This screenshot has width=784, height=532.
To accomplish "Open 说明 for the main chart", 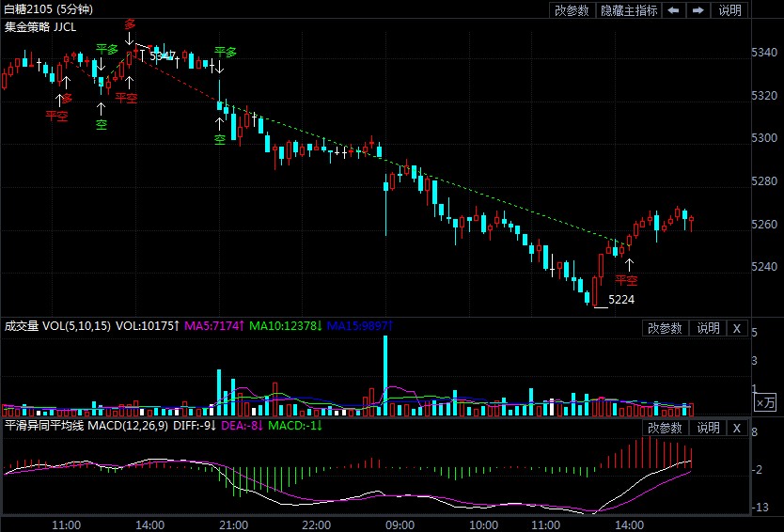I will coord(729,10).
